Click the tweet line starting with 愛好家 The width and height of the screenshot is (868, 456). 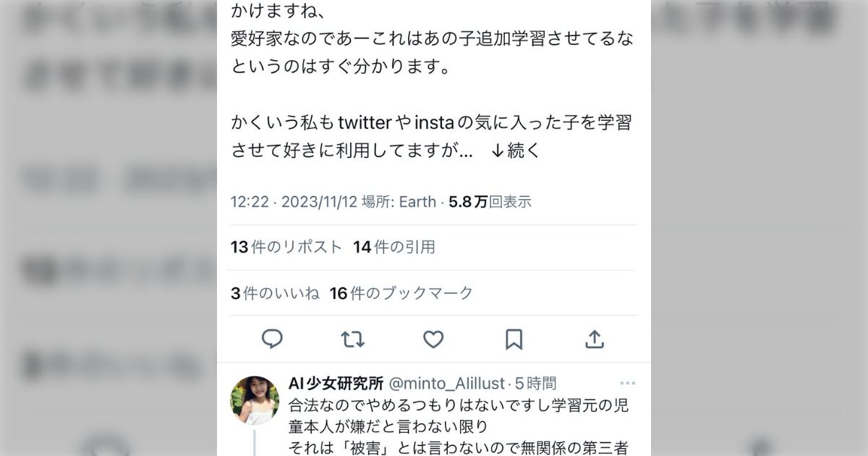[431, 40]
